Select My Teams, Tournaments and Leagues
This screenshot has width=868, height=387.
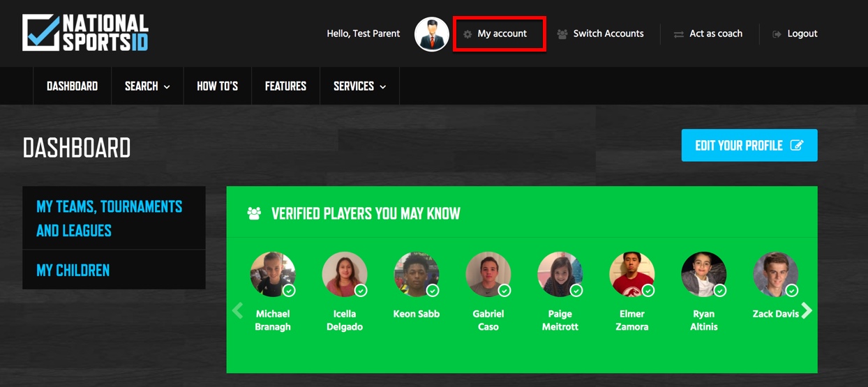(x=114, y=218)
